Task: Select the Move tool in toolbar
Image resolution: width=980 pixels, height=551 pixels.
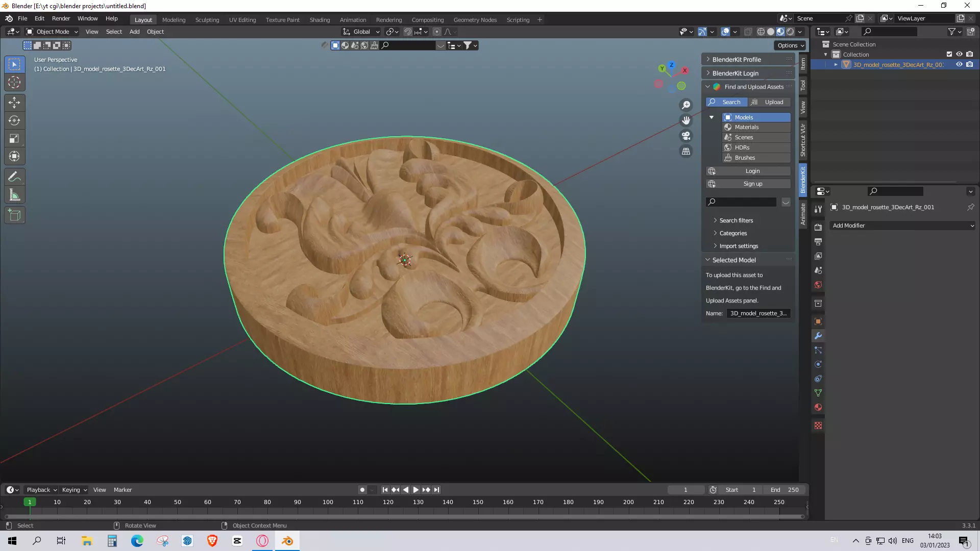Action: coord(14,103)
